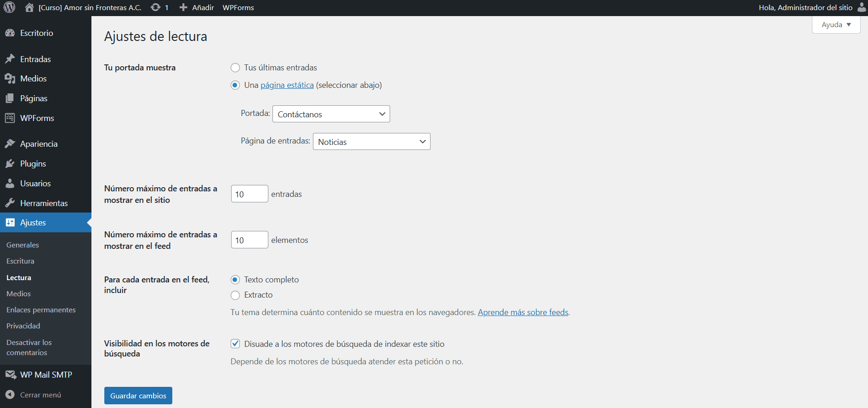
Task: Follow the Aprende más sobre feeds link
Action: [523, 312]
